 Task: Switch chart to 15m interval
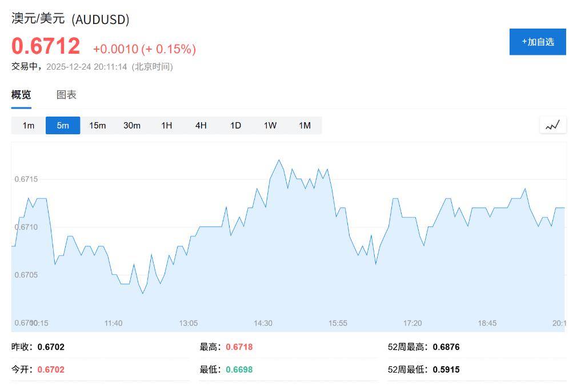click(x=98, y=125)
